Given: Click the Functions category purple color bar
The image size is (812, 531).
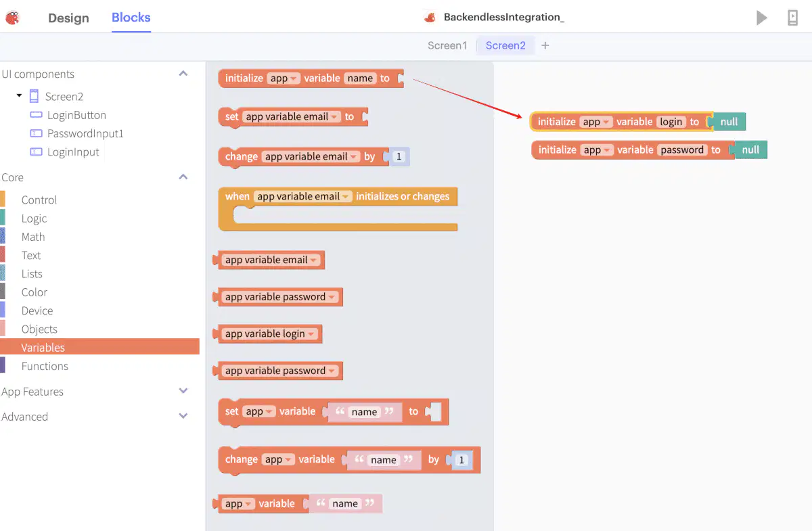Looking at the screenshot, I should click(3, 365).
